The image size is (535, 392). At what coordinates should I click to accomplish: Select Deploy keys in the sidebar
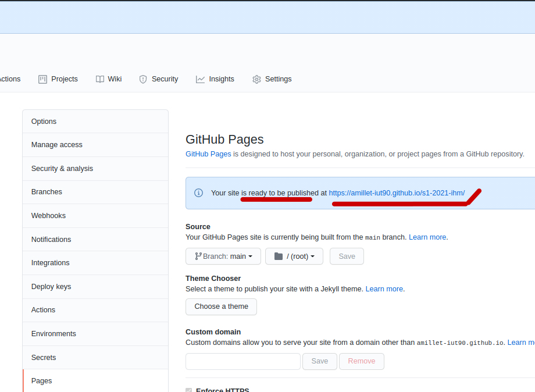click(51, 287)
